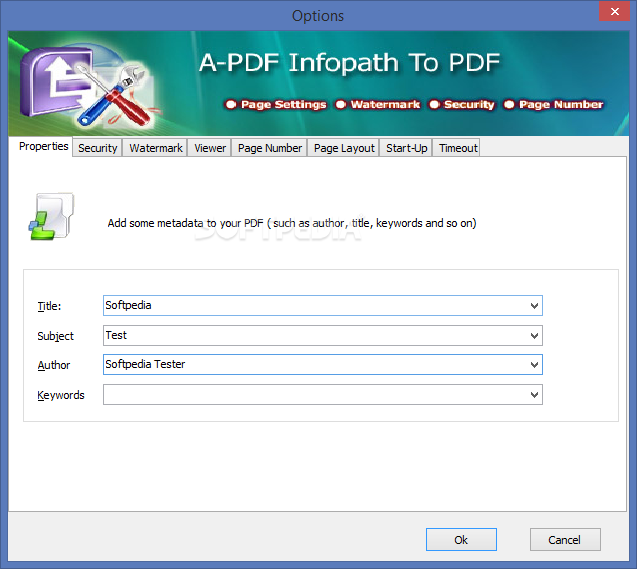The height and width of the screenshot is (569, 637).
Task: Click the A-PDF Infopath To PDF heading
Action: click(349, 63)
